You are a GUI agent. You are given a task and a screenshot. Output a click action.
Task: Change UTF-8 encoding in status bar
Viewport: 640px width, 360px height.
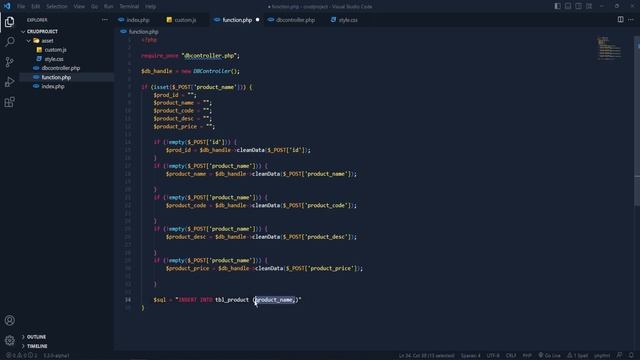point(493,356)
